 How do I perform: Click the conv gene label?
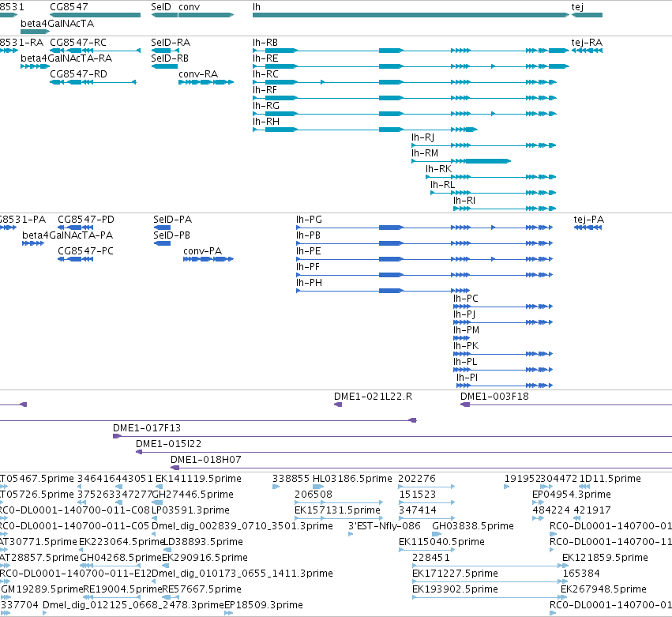pyautogui.click(x=189, y=7)
